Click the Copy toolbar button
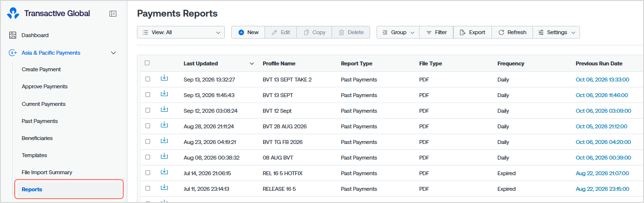644x203 pixels. tap(314, 32)
